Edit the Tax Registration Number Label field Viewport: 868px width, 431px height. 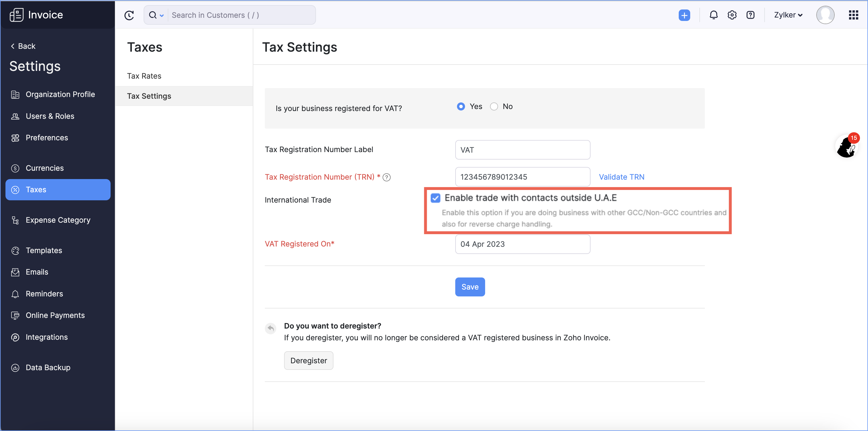tap(522, 150)
